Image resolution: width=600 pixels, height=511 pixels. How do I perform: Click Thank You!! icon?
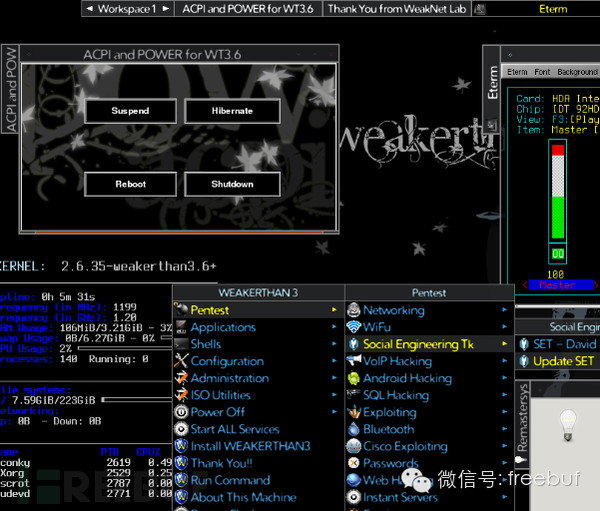tap(181, 463)
